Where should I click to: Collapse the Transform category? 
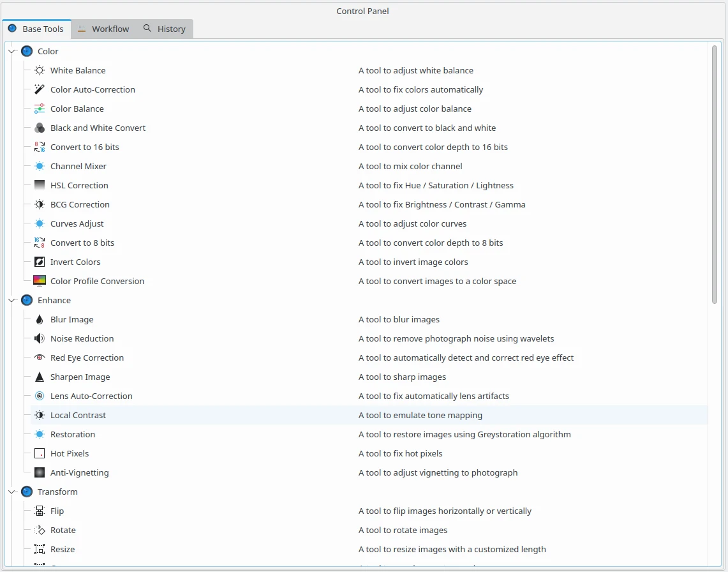[x=11, y=492]
